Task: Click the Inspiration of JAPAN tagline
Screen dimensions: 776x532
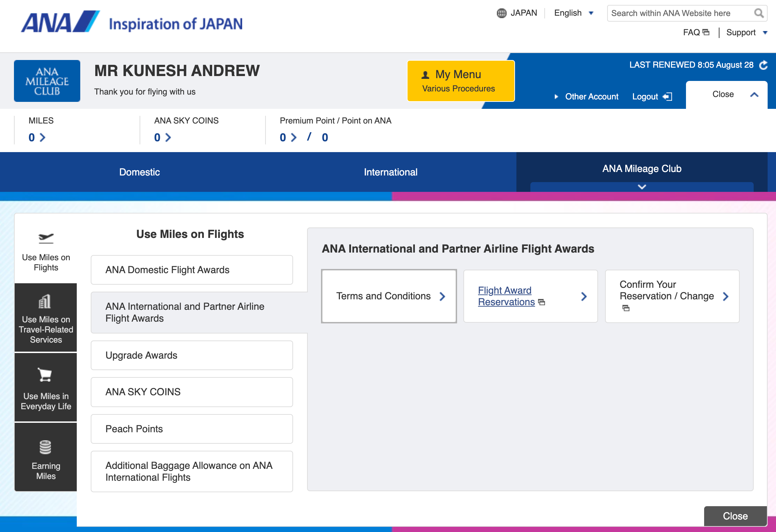Action: pyautogui.click(x=176, y=24)
